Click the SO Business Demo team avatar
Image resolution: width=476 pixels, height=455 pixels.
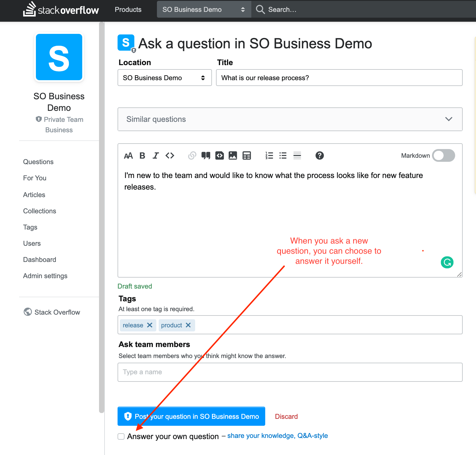[59, 57]
